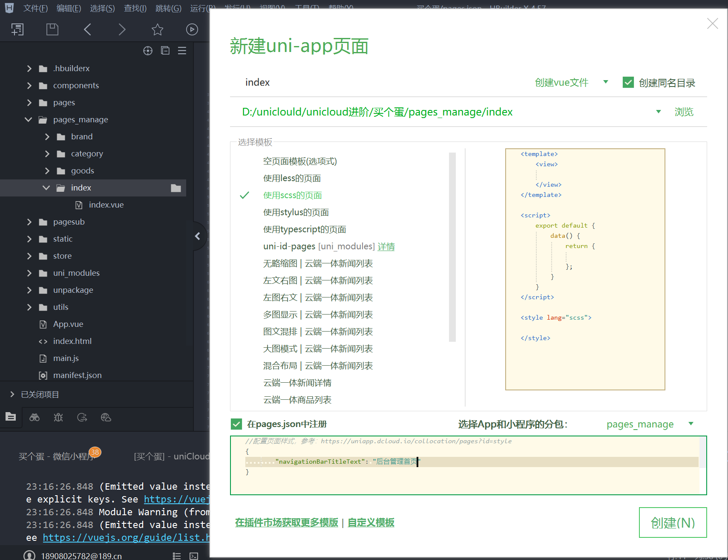Select the scss page template
The width and height of the screenshot is (728, 560).
[292, 195]
